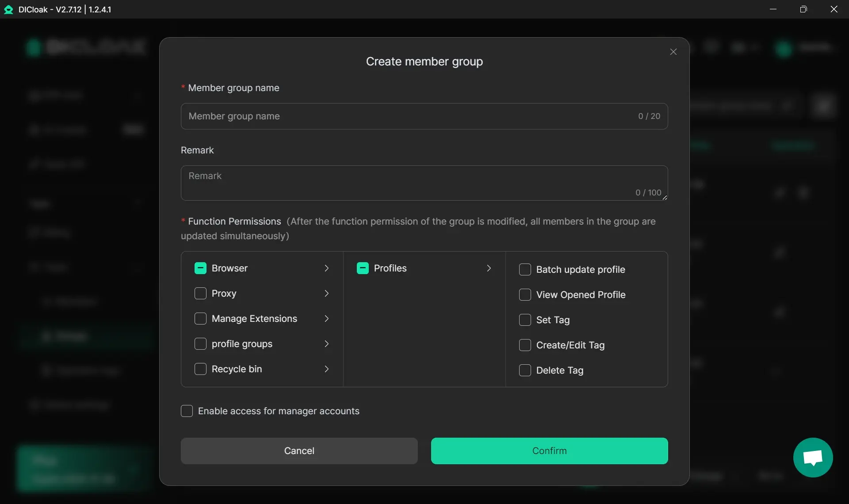Click the DICloak logo in title bar
The height and width of the screenshot is (504, 849).
(8, 9)
